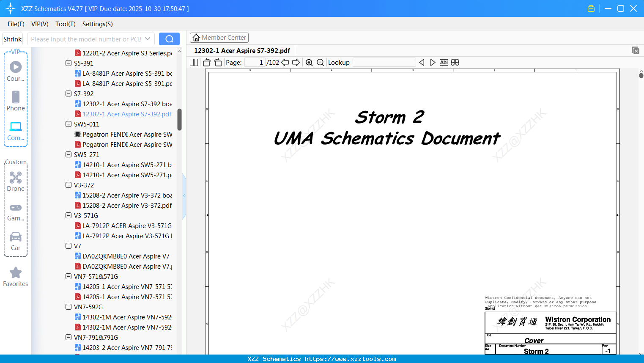The height and width of the screenshot is (363, 644).
Task: Open DA0ZQKMB8E0 Acer Aspire V7 board file
Action: coord(122,256)
